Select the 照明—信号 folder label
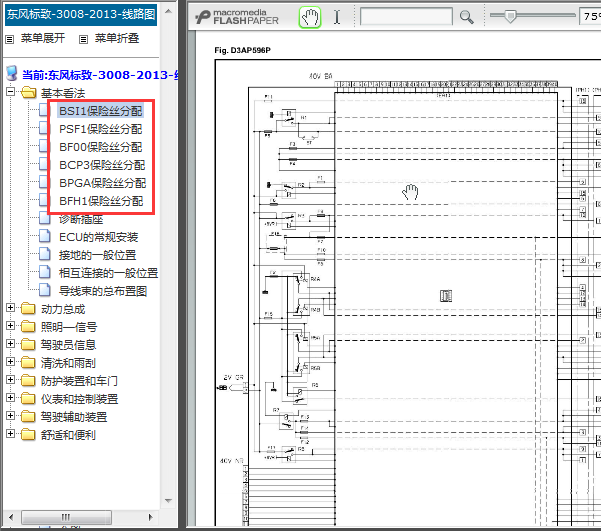The image size is (601, 531). tap(69, 327)
